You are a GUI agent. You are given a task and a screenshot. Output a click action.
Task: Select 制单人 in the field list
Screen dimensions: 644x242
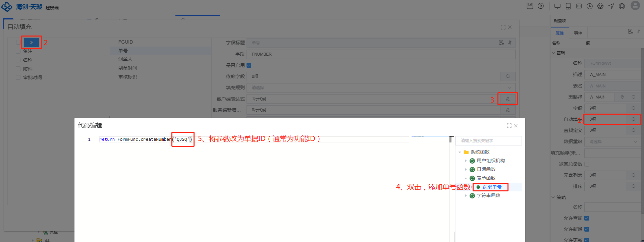125,59
